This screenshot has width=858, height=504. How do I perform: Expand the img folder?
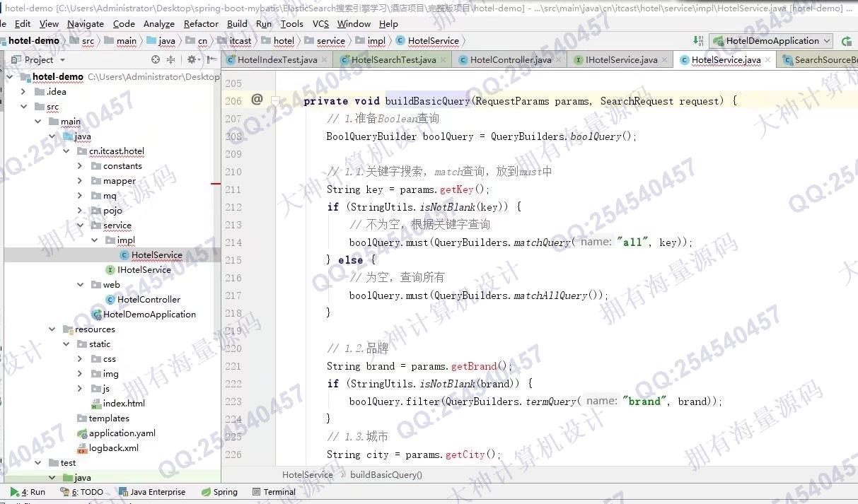coord(80,373)
